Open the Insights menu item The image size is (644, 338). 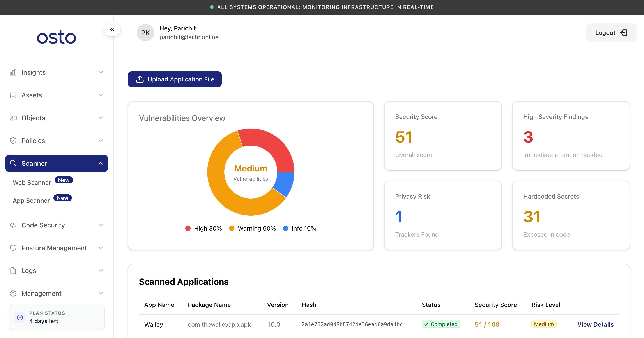(57, 72)
